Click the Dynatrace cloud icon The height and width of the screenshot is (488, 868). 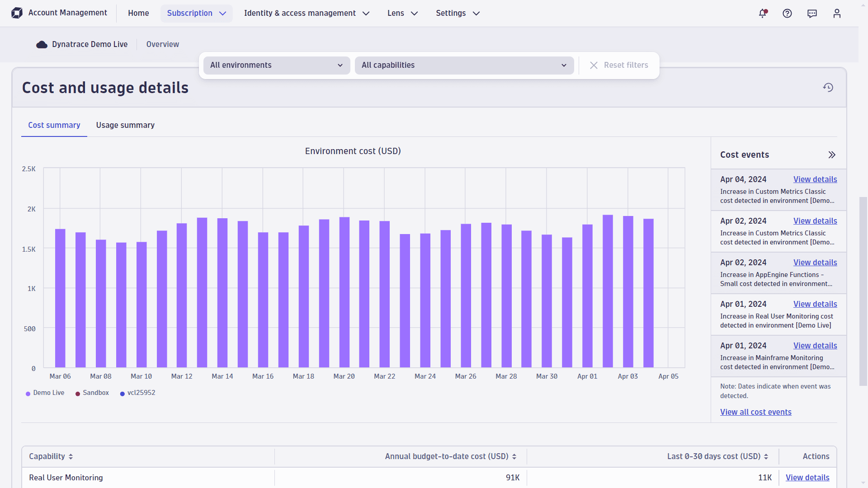[42, 44]
